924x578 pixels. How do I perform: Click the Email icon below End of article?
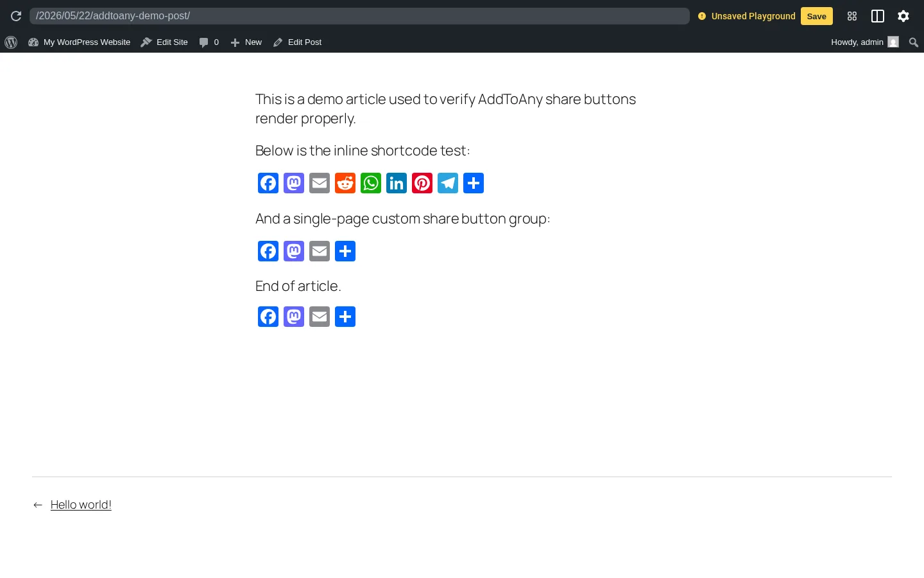pos(320,317)
